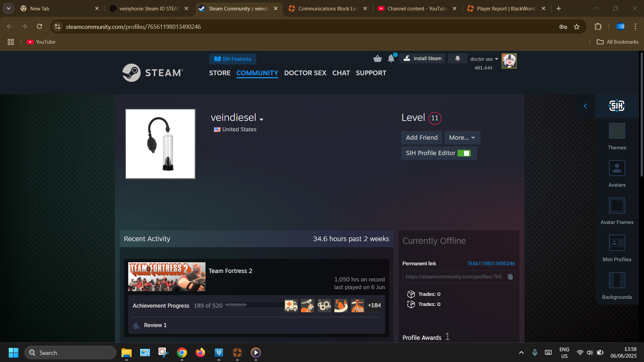
Task: Open the Chrome extensions puzzle icon
Action: tap(598, 27)
